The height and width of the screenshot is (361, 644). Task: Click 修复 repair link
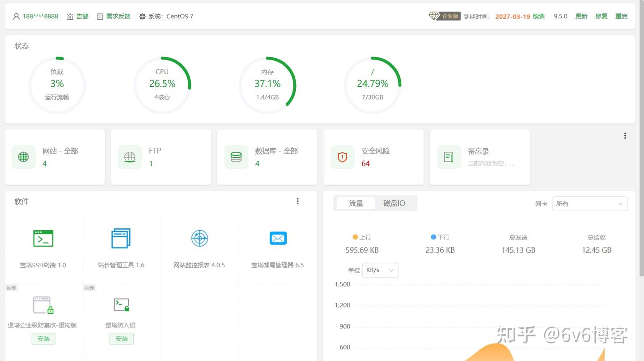[x=602, y=17]
